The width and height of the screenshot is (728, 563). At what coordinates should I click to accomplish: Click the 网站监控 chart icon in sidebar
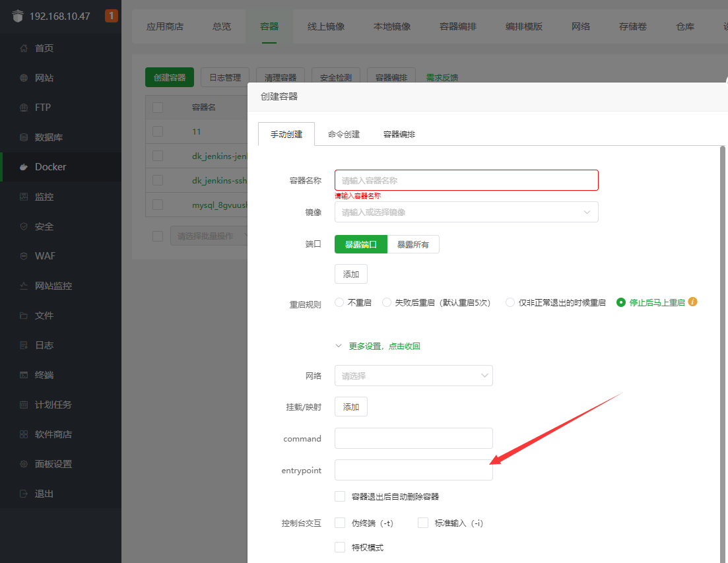coord(24,286)
